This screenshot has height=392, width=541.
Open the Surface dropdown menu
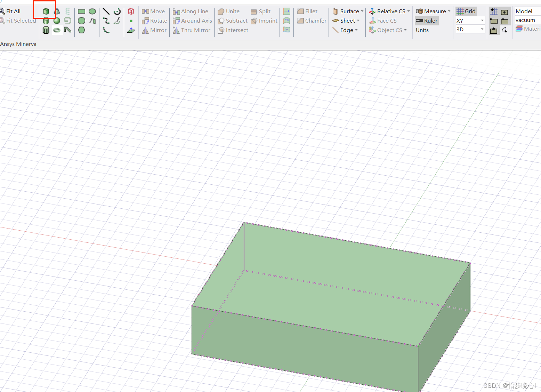[x=348, y=11]
